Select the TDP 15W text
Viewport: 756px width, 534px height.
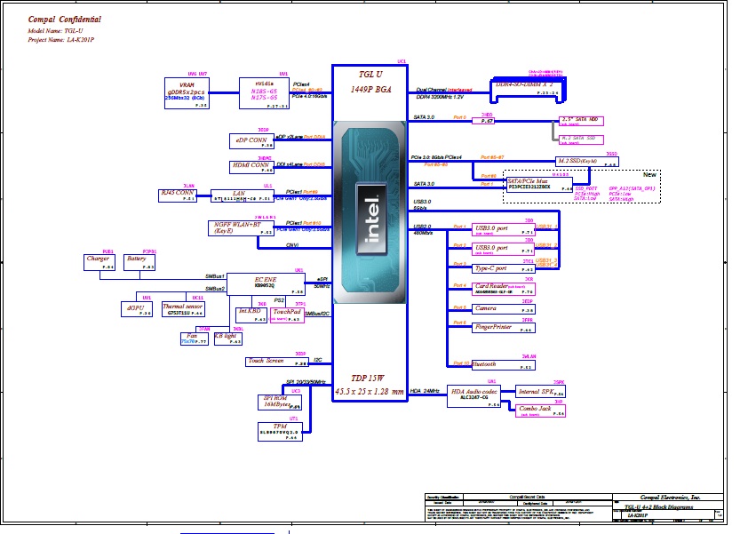(x=368, y=379)
